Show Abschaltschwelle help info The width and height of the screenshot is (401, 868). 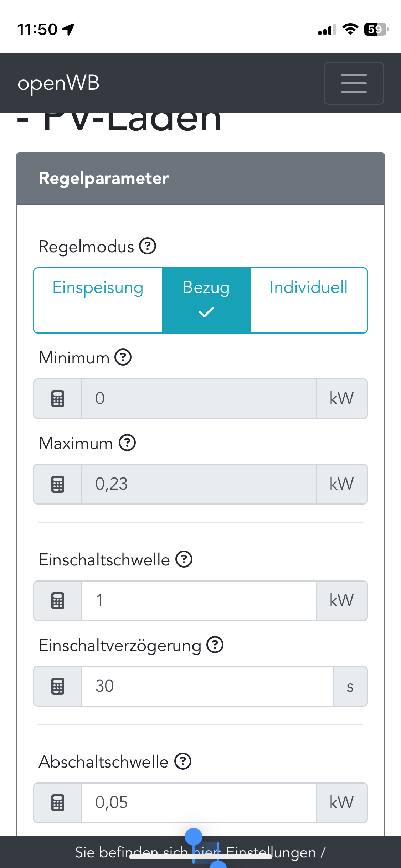click(x=183, y=761)
